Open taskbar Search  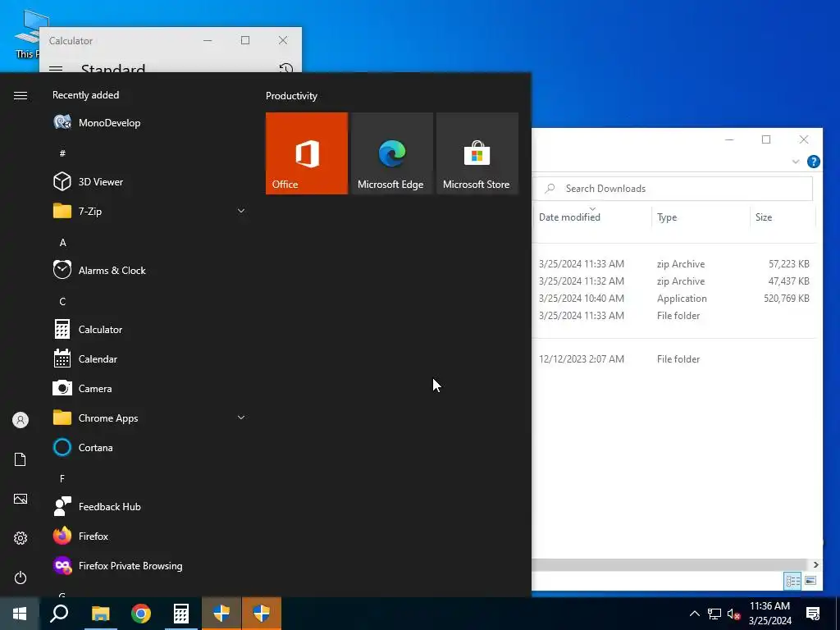[x=59, y=614]
